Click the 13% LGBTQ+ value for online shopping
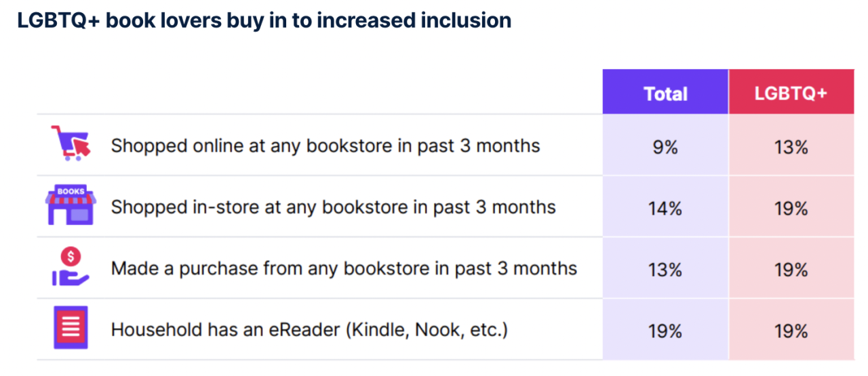The image size is (868, 376). click(x=791, y=146)
